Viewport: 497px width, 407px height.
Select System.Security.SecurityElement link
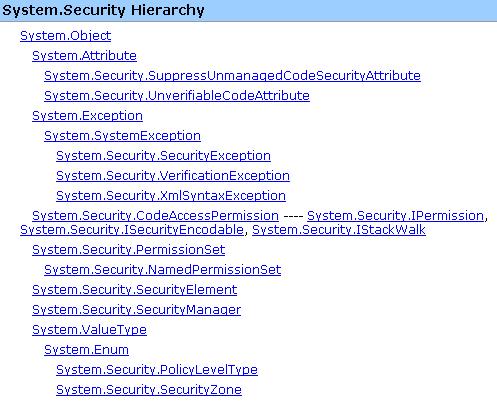134,290
